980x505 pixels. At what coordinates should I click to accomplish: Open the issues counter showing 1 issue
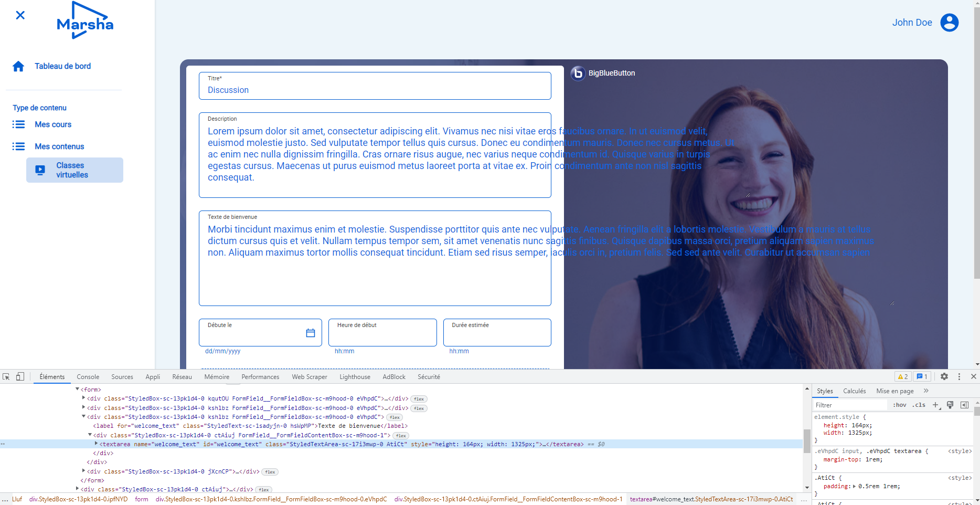[922, 376]
